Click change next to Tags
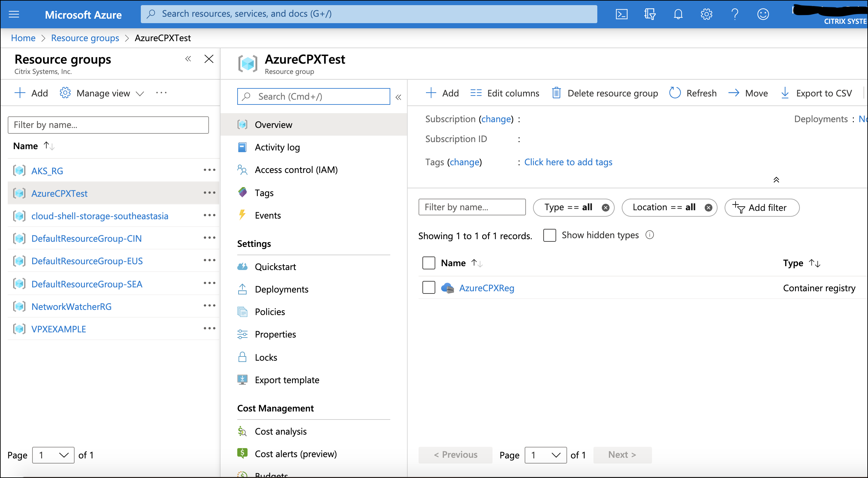 point(465,162)
